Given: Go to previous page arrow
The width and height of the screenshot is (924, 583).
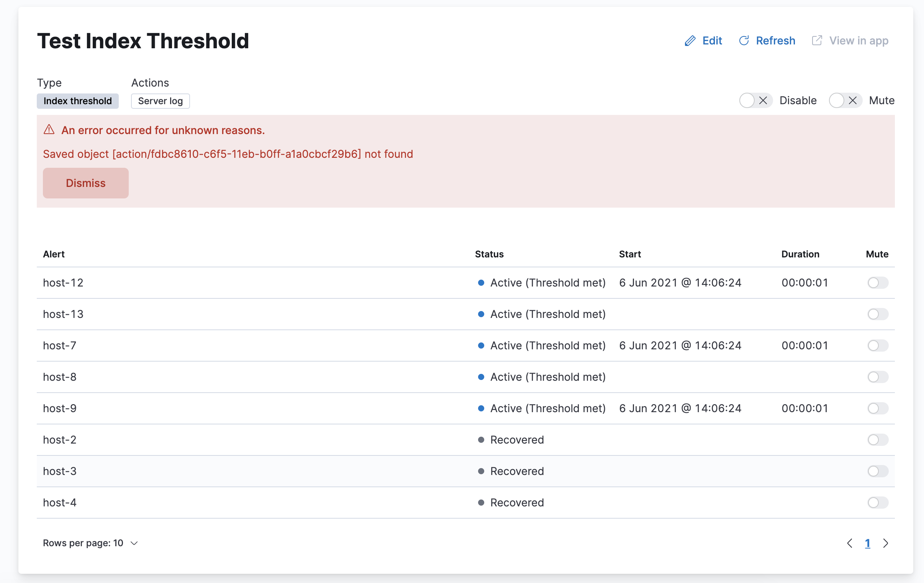Looking at the screenshot, I should point(850,543).
